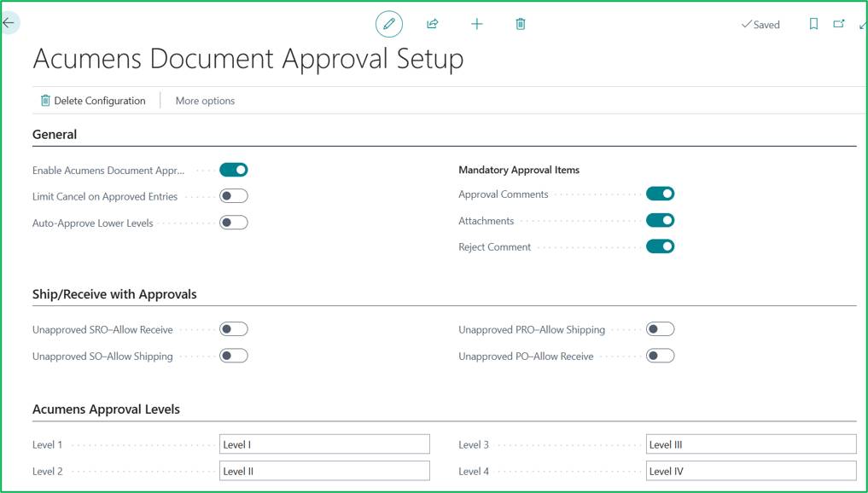Enable Unapproved SRO–Allow Receive

[x=234, y=329]
